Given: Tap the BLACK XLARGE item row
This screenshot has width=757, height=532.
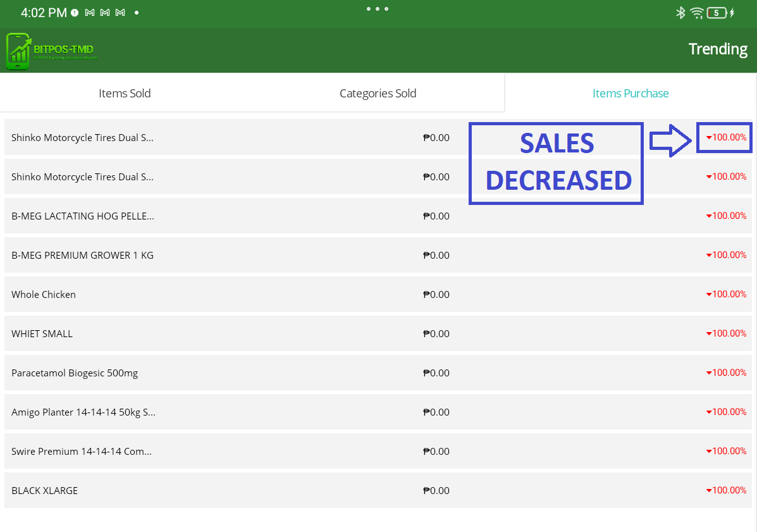Looking at the screenshot, I should click(44, 491).
